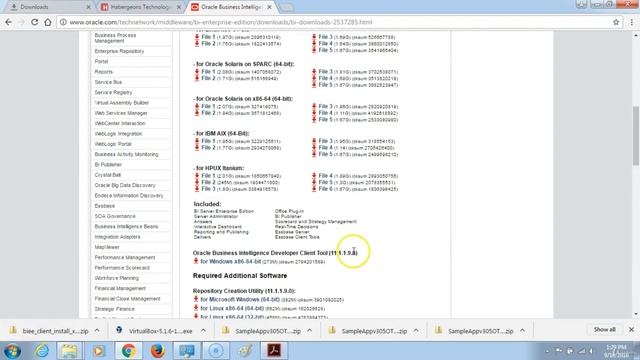
Task: Open Web Services Manager sidebar link
Action: 121,113
